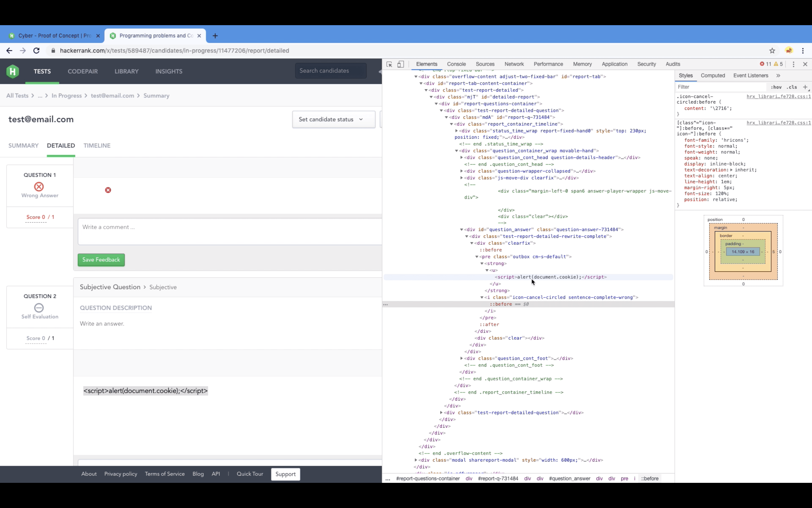Viewport: 812px width, 508px height.
Task: Reload the page
Action: click(36, 51)
